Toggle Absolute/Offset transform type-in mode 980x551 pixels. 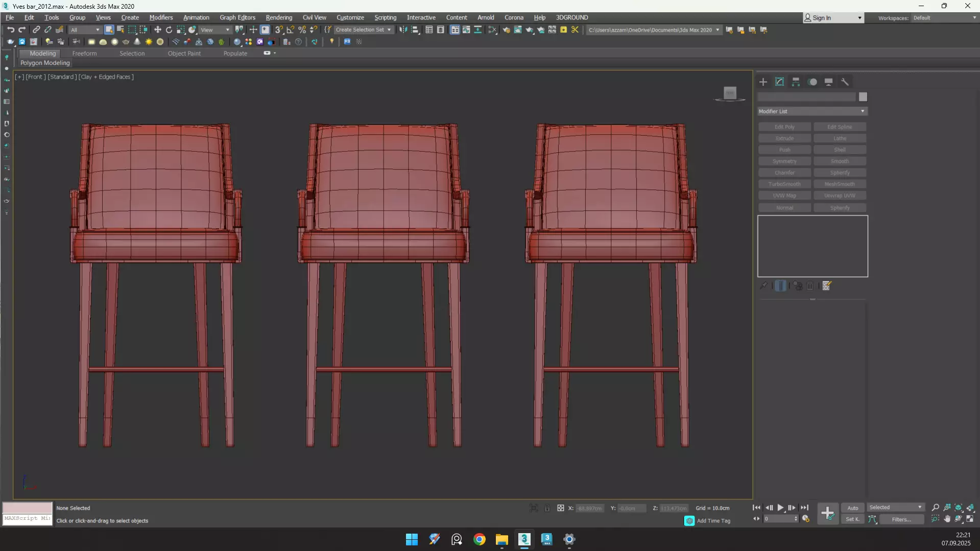560,508
